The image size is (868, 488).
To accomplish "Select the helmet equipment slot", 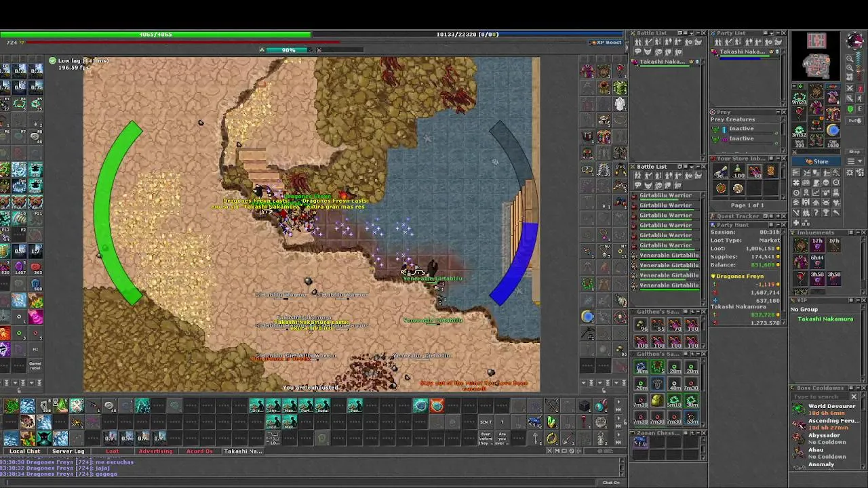I will [816, 91].
